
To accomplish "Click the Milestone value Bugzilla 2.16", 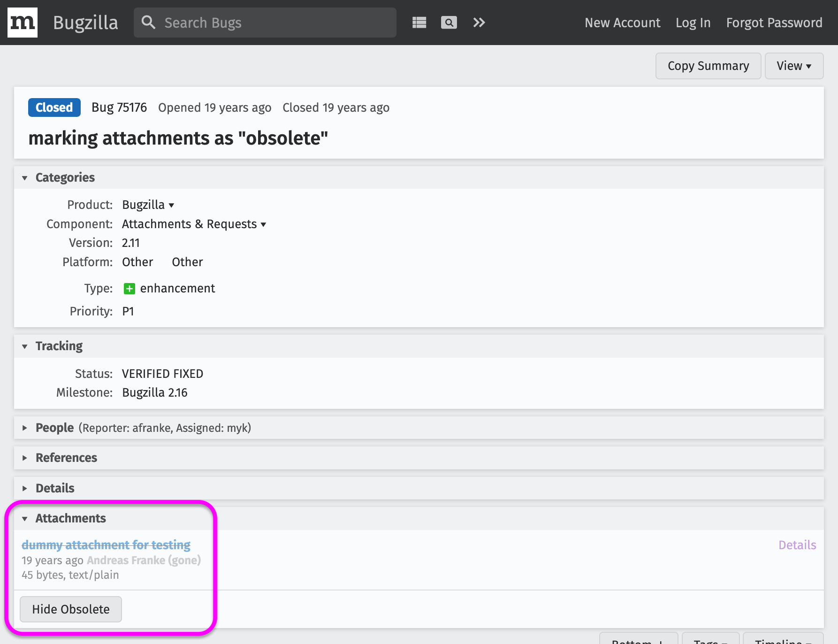I will pos(155,393).
